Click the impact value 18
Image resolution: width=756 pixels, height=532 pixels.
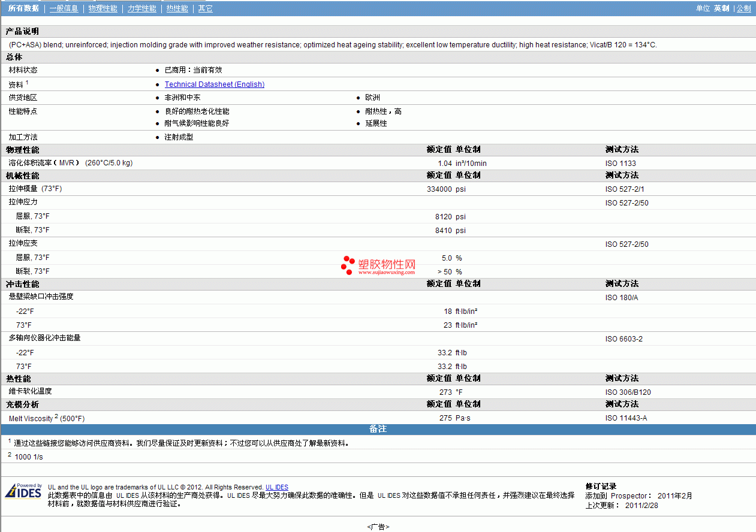click(x=448, y=312)
